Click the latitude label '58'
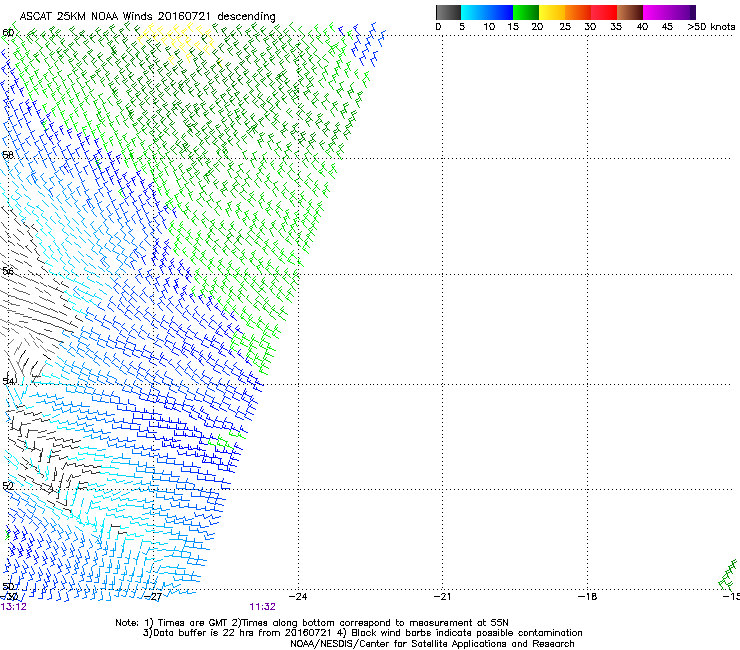Screen dimensions: 740x650 pyautogui.click(x=8, y=155)
